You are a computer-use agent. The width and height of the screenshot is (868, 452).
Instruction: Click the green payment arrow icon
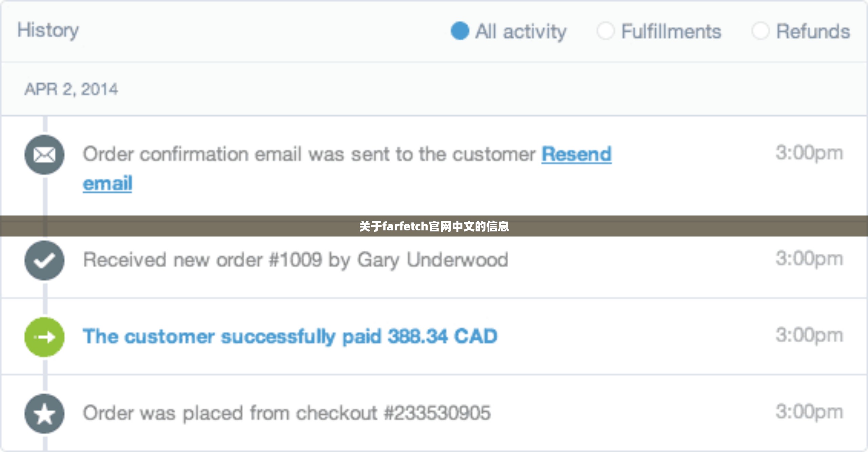(x=44, y=337)
